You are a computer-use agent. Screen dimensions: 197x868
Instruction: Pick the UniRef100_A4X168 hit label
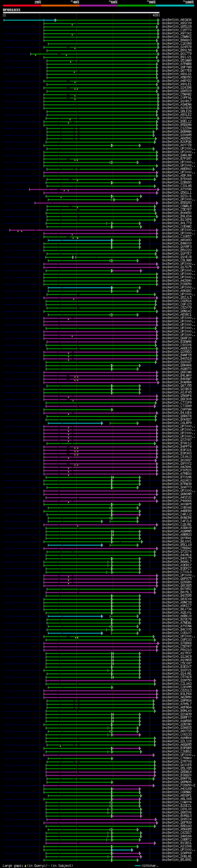click(x=177, y=789)
